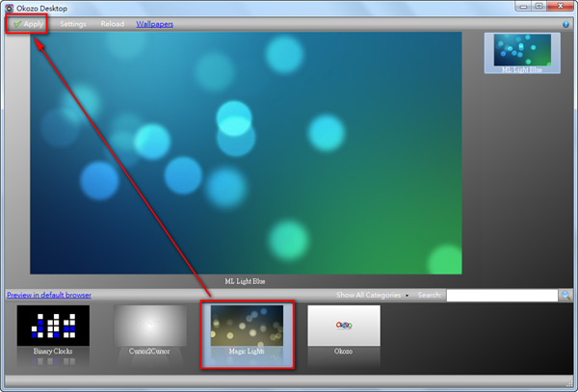Expand the Show All Categories dropdown
578x392 pixels.
(372, 295)
